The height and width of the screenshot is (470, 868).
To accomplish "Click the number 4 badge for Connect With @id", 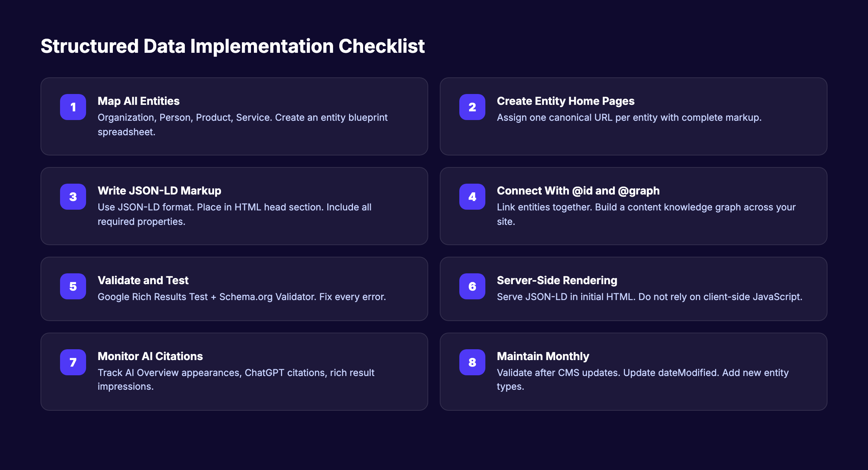I will pos(472,197).
